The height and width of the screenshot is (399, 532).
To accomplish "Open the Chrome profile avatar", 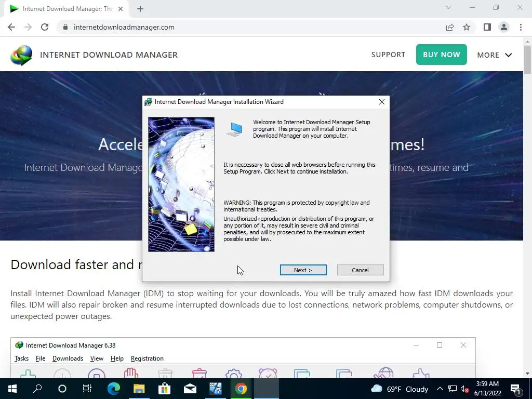I will [504, 27].
